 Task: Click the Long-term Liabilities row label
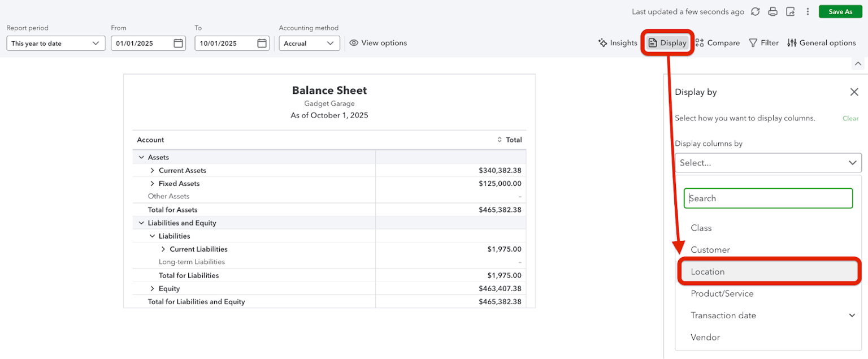[x=192, y=262]
